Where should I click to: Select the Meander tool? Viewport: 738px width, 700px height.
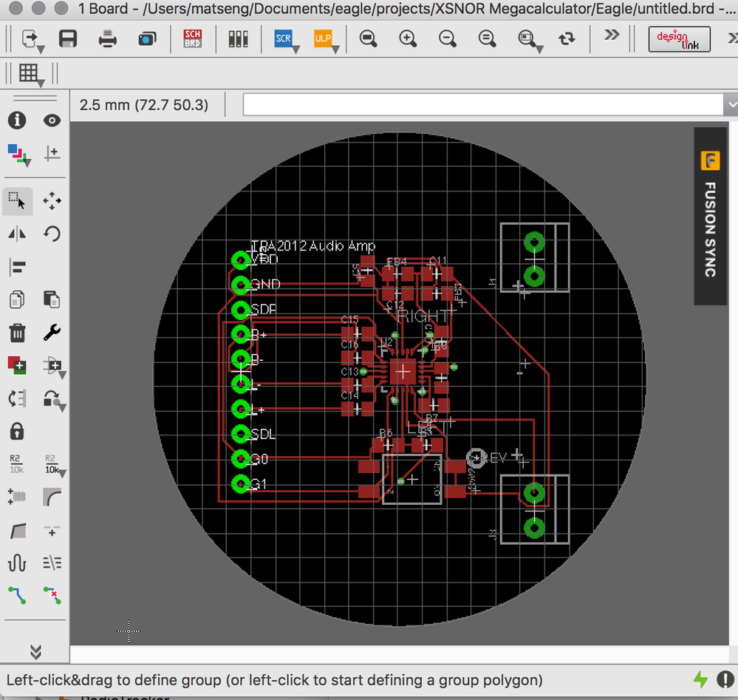[x=17, y=563]
